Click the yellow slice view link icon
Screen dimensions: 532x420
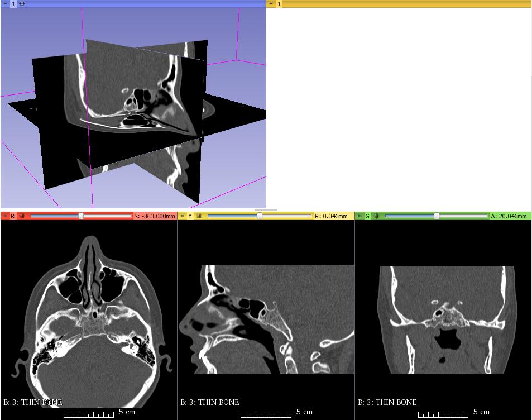click(x=198, y=216)
